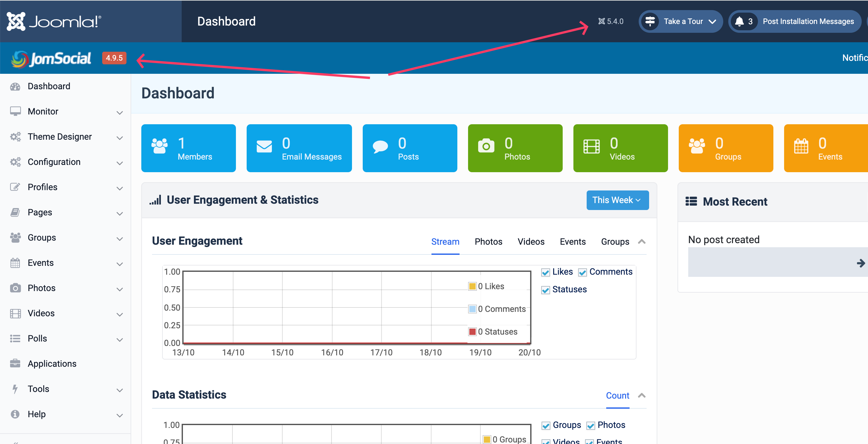Click the Photos camera tile icon

tap(486, 146)
